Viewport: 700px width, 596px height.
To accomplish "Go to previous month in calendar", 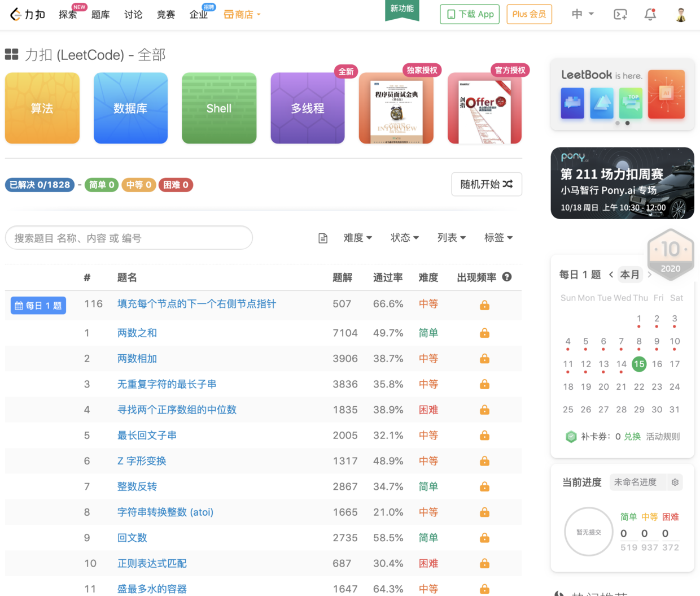I will click(x=611, y=275).
